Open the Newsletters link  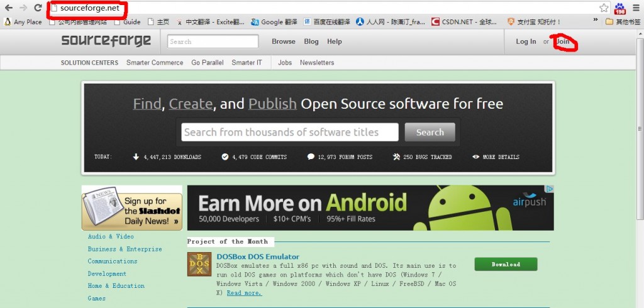click(x=317, y=63)
